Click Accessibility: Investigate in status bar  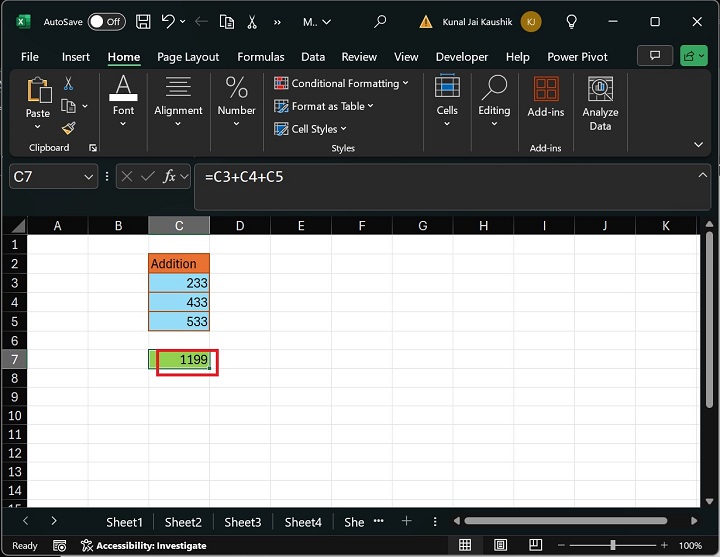point(144,545)
